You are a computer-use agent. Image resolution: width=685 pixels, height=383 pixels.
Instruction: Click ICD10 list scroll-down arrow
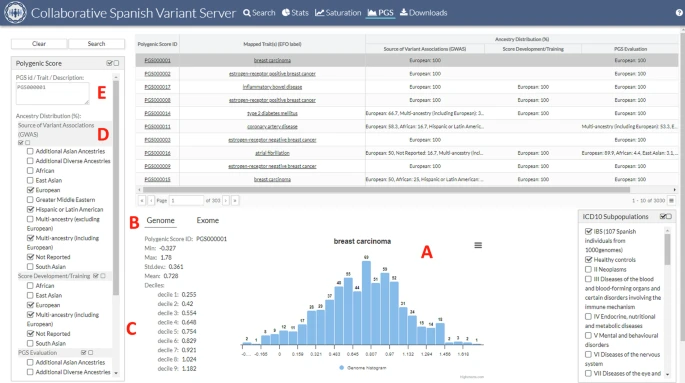[x=667, y=374]
